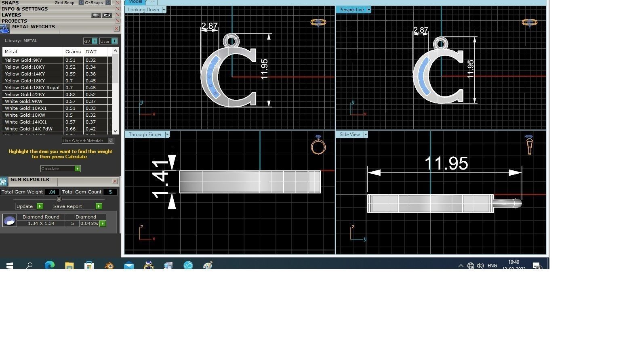Toggle the O-Snaps switch
The height and width of the screenshot is (355, 644).
pos(108,3)
